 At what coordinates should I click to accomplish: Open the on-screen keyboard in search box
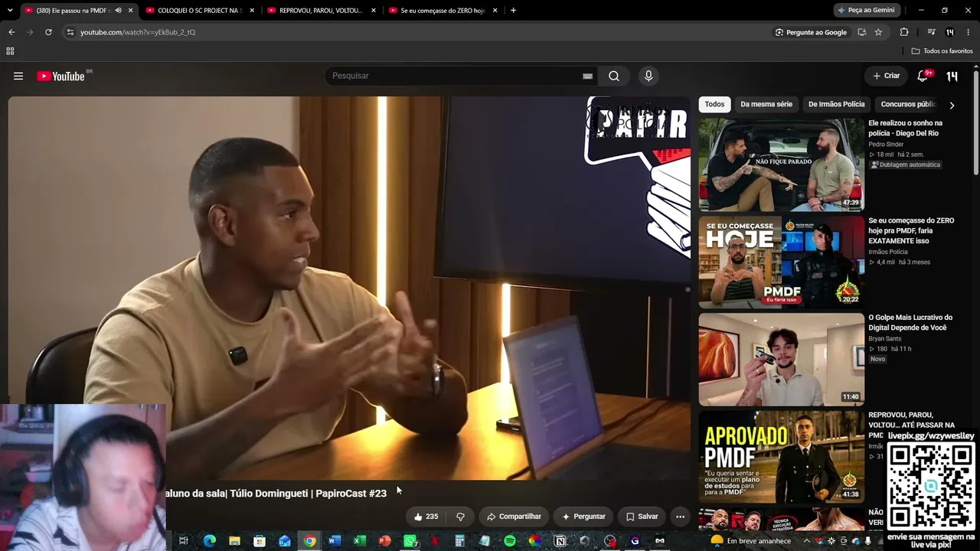587,76
